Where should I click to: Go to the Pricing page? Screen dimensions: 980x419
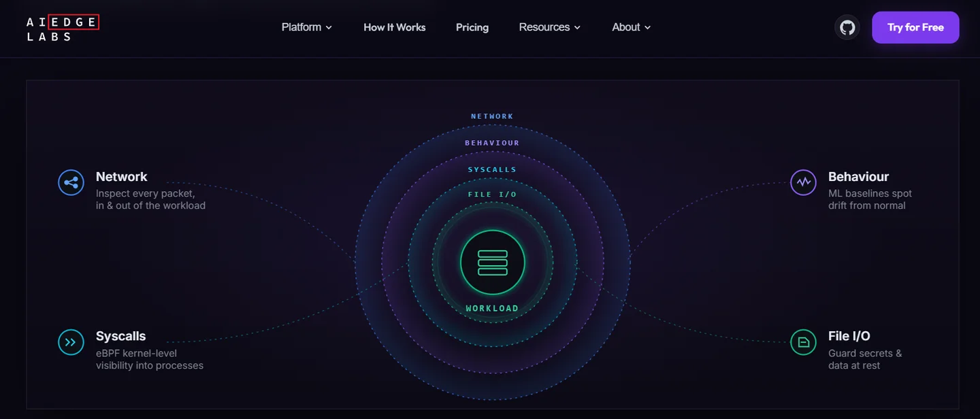[x=472, y=27]
